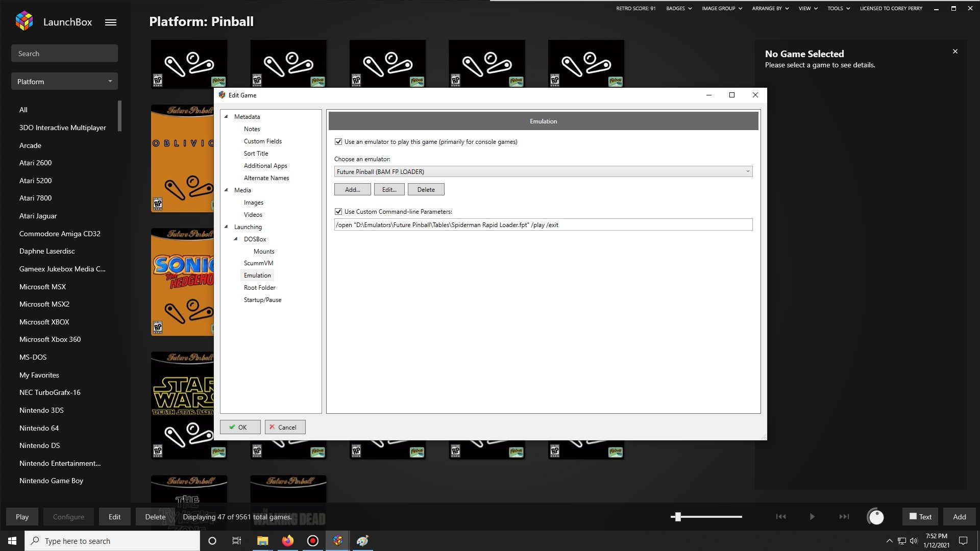The height and width of the screenshot is (551, 980).
Task: Select Additional Apps in the tree
Action: point(265,166)
